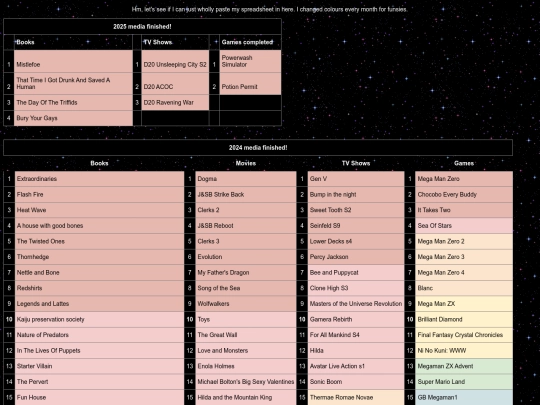Image resolution: width=540 pixels, height=405 pixels.
Task: Select the 'D20 ACOC' cell
Action: point(175,84)
